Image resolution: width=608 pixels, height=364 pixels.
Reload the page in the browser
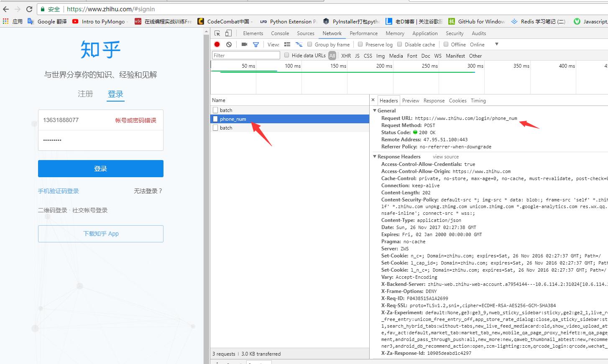tap(29, 9)
